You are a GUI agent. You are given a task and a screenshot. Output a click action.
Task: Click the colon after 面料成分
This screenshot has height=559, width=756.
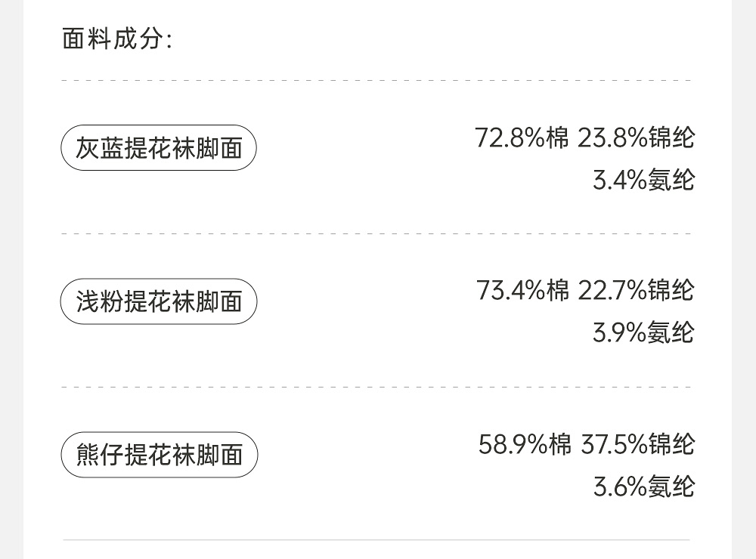tap(169, 41)
